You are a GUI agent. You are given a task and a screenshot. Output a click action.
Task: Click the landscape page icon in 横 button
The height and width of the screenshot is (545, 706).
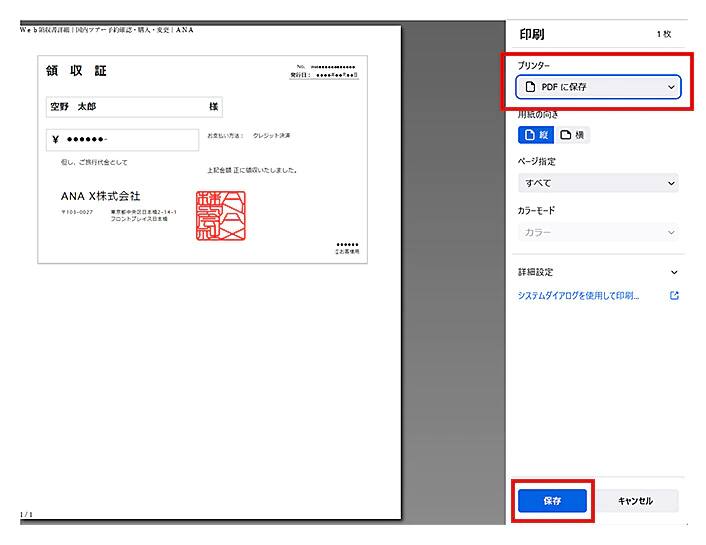(565, 135)
